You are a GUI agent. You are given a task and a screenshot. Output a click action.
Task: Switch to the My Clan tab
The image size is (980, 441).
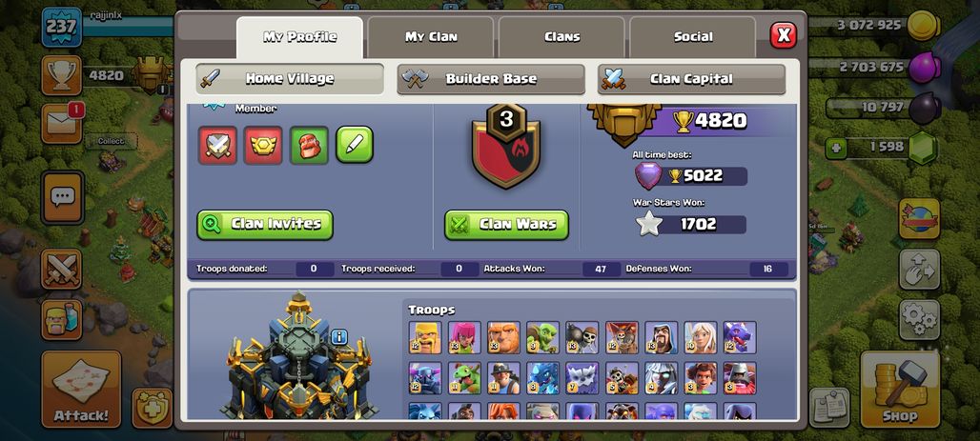coord(431,37)
